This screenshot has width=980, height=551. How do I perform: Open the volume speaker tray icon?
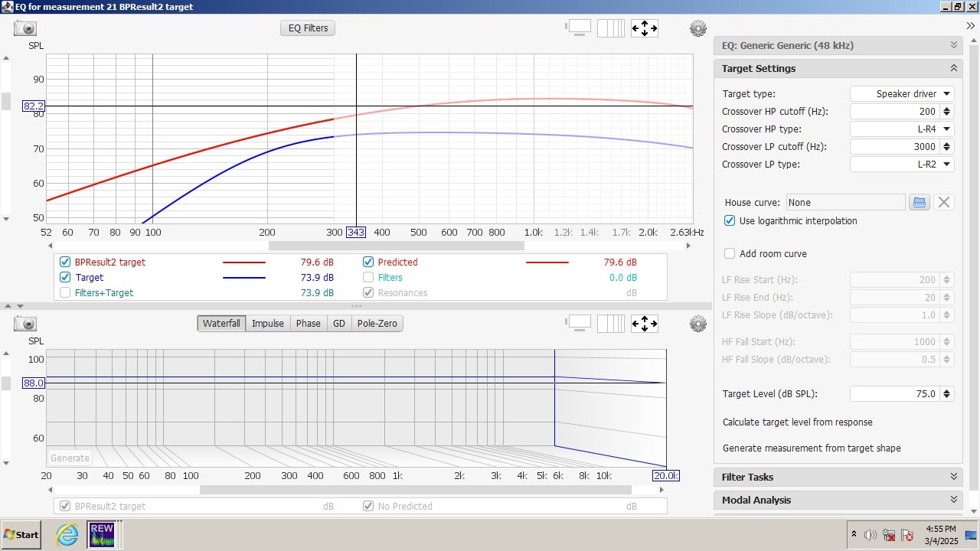870,535
